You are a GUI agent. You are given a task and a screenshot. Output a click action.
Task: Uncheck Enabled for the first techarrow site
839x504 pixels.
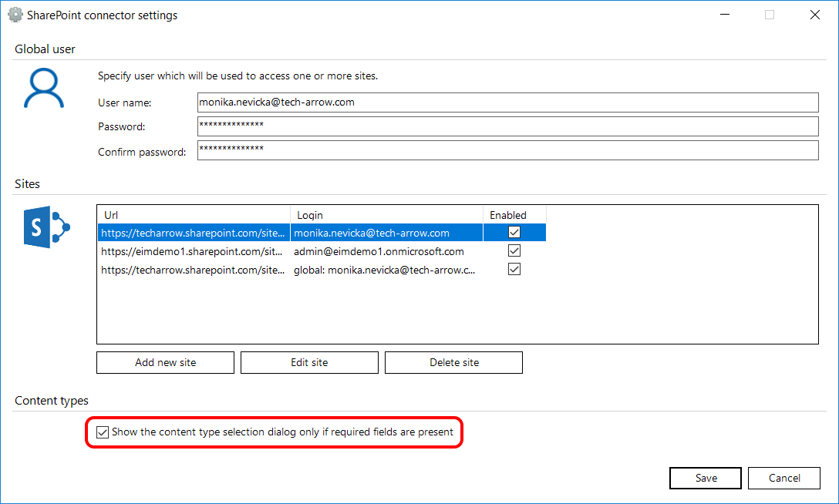(x=514, y=232)
